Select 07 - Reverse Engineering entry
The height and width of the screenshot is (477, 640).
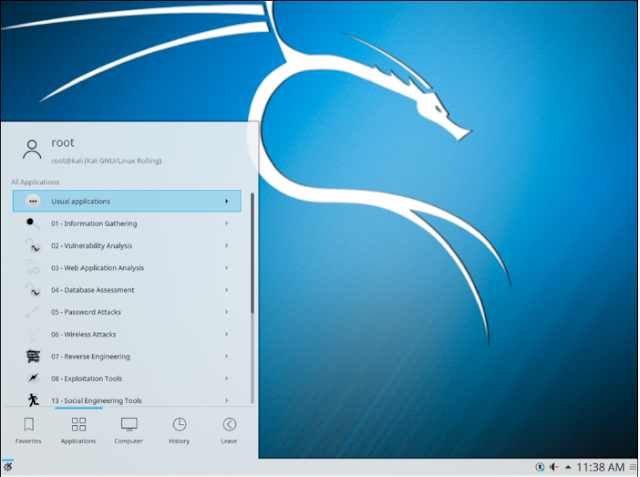pos(127,356)
